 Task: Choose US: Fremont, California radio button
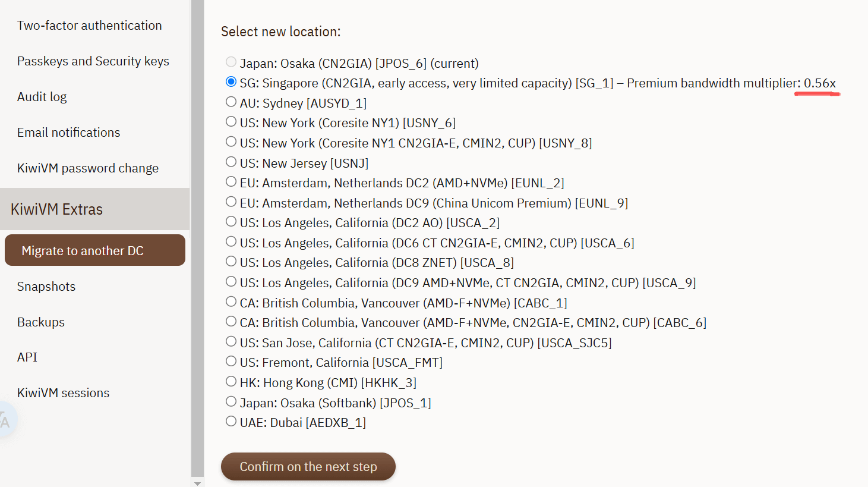click(231, 362)
